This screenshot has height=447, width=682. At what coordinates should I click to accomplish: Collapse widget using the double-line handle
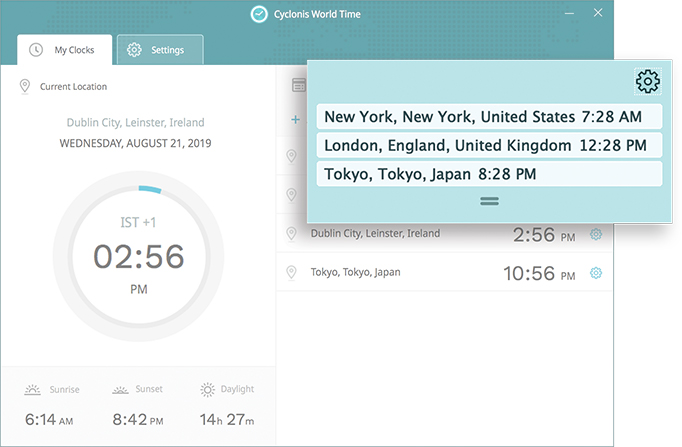click(489, 201)
